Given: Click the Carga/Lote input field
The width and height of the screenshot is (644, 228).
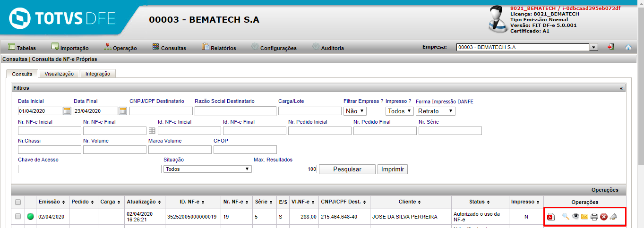Looking at the screenshot, I should 310,111.
